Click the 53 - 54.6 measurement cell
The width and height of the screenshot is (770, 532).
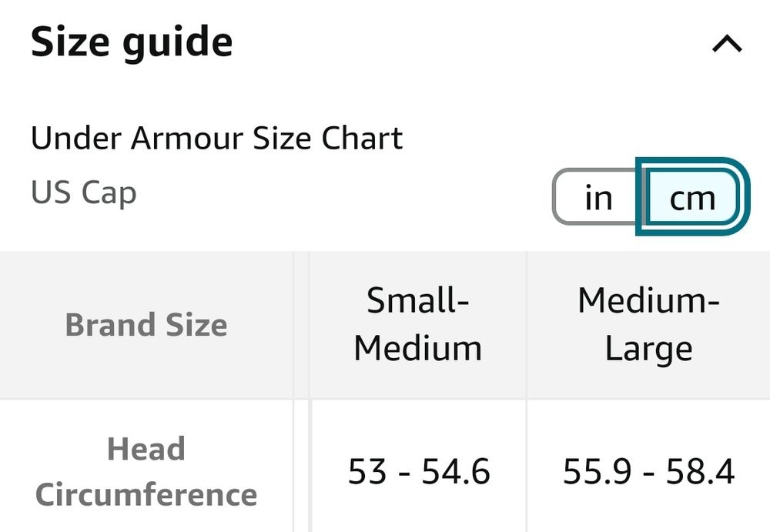(418, 471)
